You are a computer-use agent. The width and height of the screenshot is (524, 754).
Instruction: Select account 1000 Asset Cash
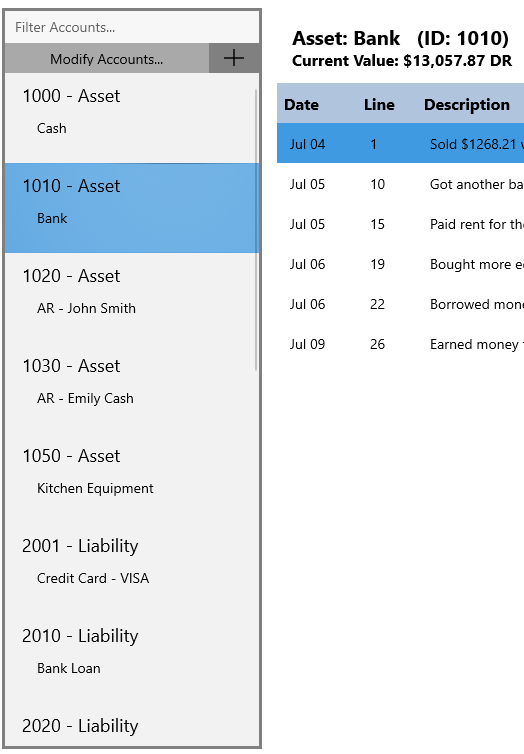click(130, 118)
